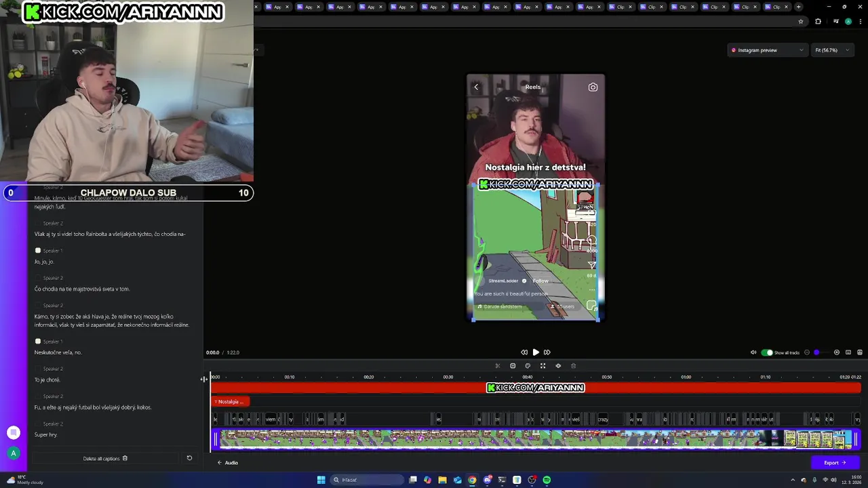This screenshot has width=868, height=488.
Task: Open the Instagram preview dropdown
Action: click(767, 50)
